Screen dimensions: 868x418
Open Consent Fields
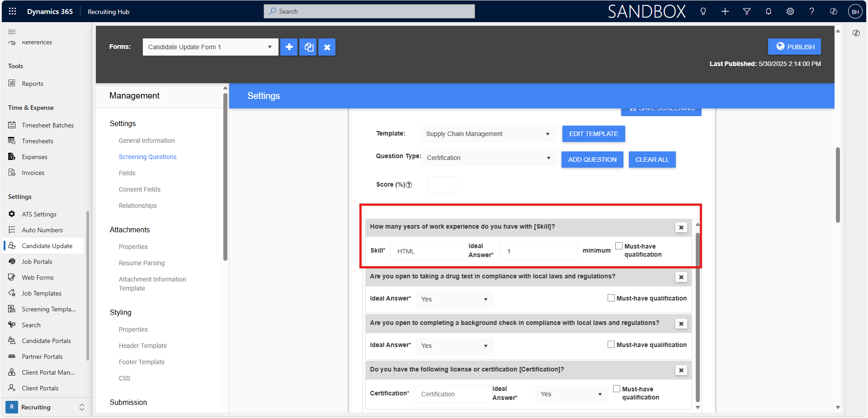pos(139,189)
